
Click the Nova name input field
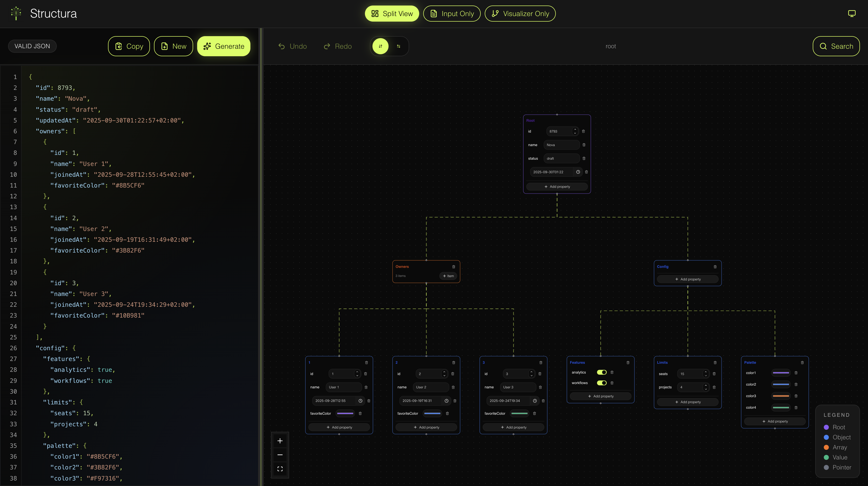point(561,145)
